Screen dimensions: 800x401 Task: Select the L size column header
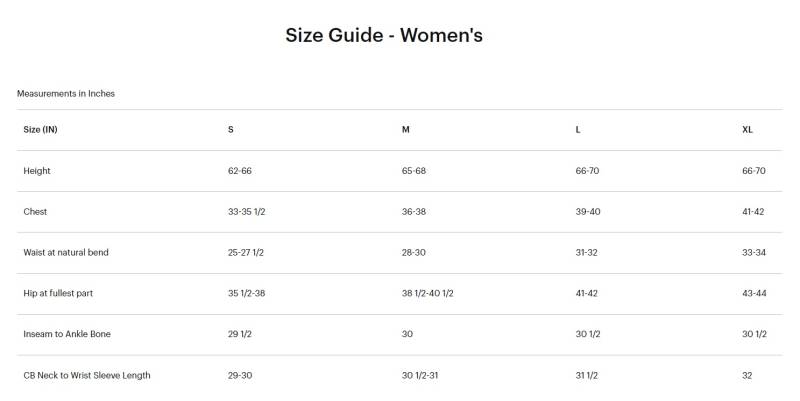point(578,130)
